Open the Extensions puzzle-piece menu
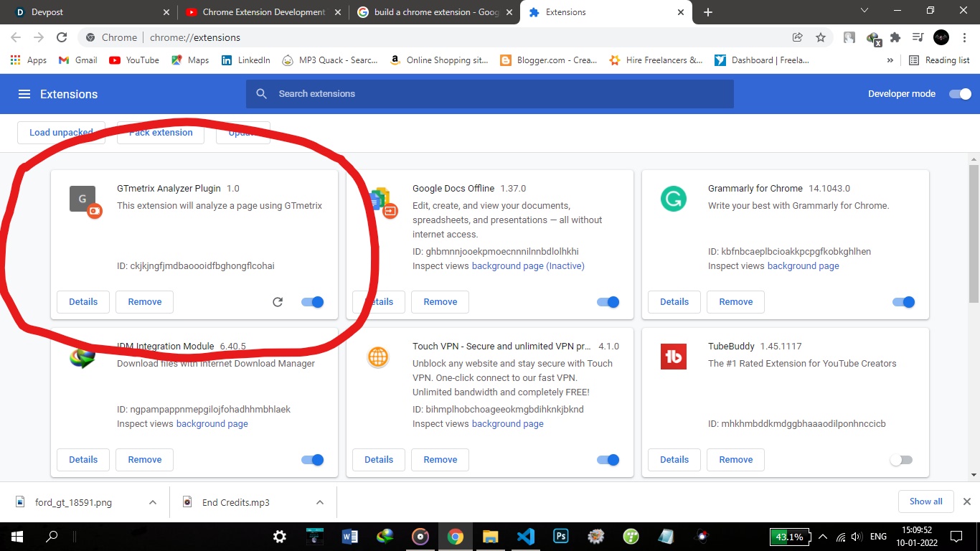Screen dimensions: 980x551 point(895,37)
